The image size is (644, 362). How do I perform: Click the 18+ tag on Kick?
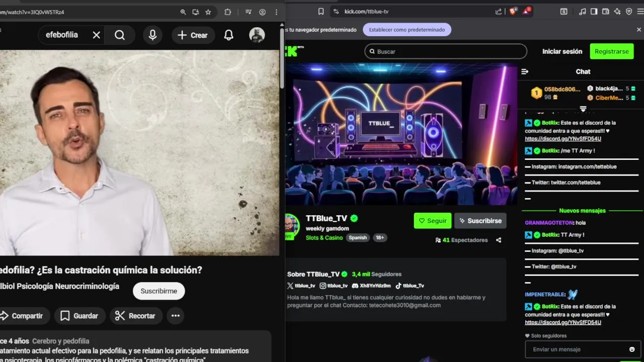(x=380, y=238)
